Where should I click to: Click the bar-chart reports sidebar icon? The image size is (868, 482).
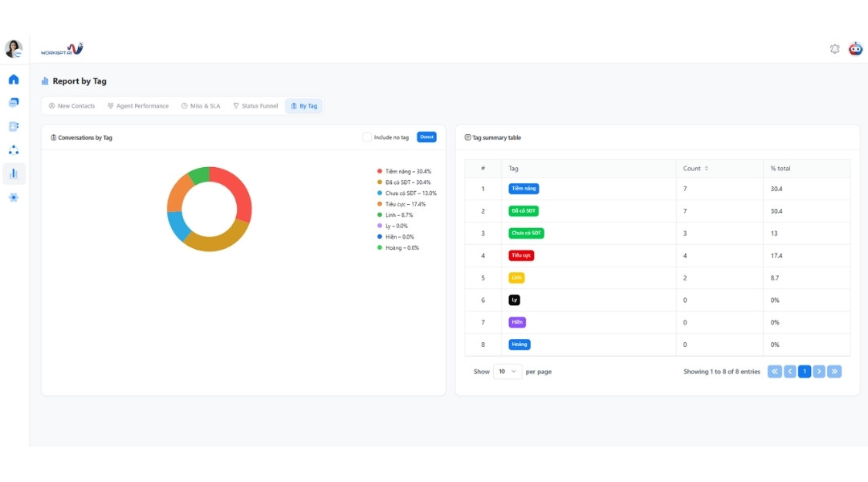14,174
